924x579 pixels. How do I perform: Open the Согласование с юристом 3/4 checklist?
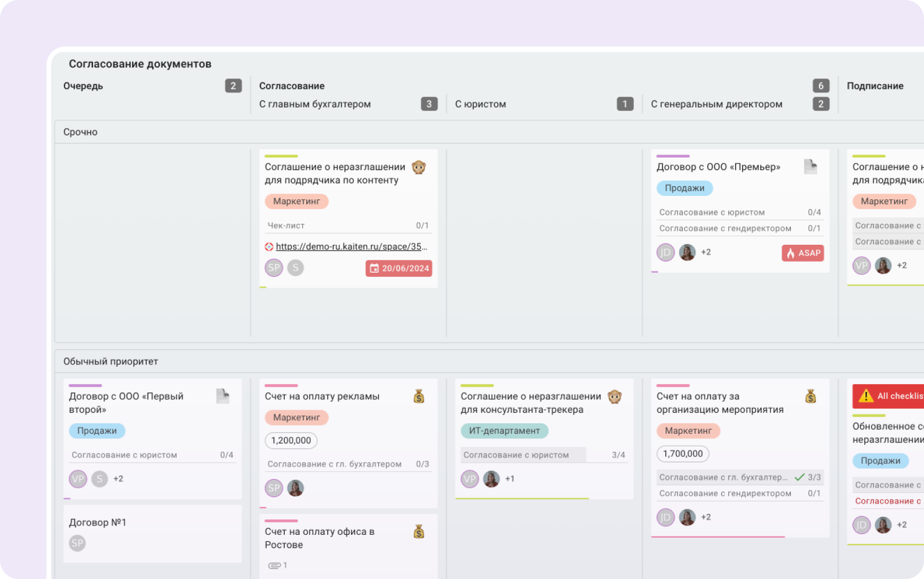pos(543,455)
